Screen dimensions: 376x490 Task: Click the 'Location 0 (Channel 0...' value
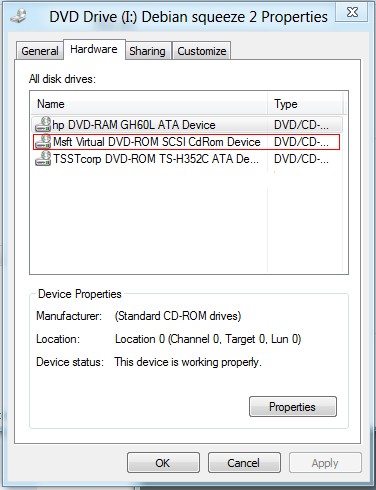208,339
